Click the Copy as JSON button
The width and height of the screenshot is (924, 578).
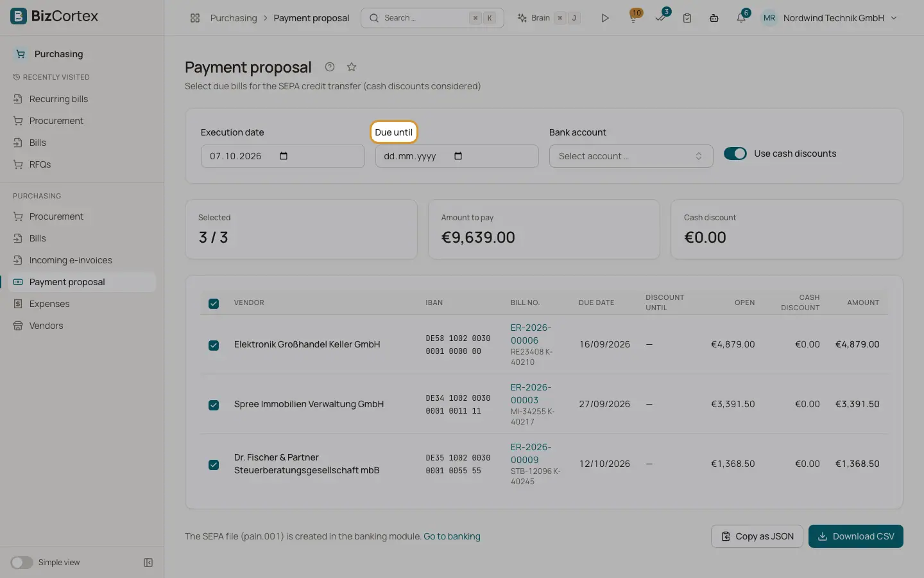click(757, 536)
